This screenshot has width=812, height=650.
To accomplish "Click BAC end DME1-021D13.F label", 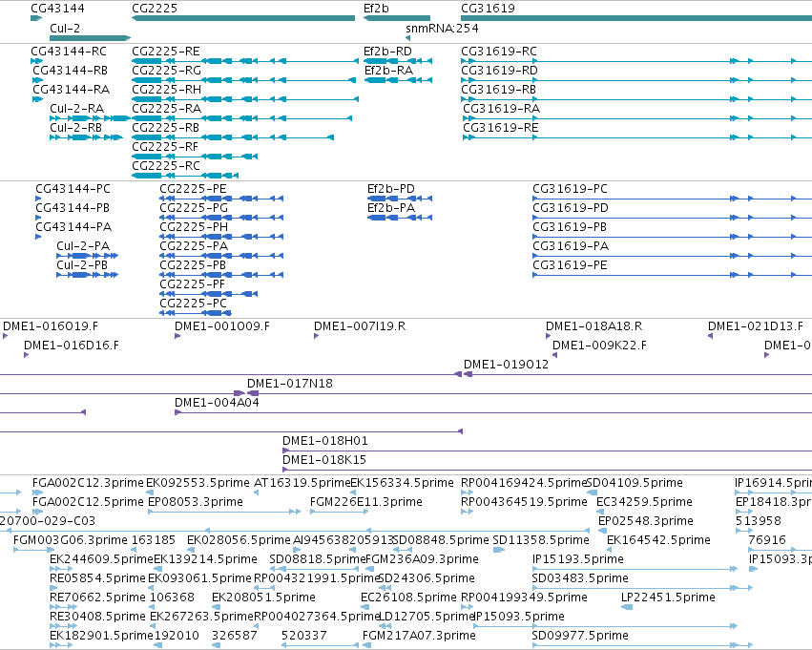I will (756, 326).
